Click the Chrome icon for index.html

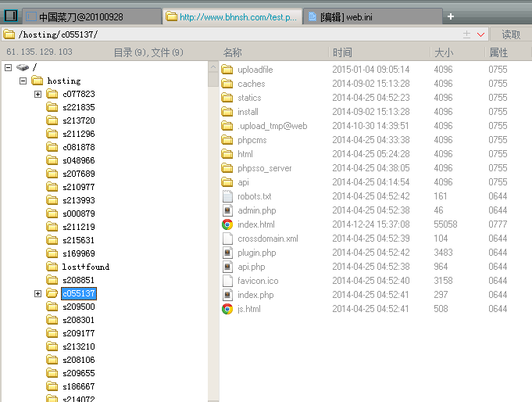tap(227, 224)
